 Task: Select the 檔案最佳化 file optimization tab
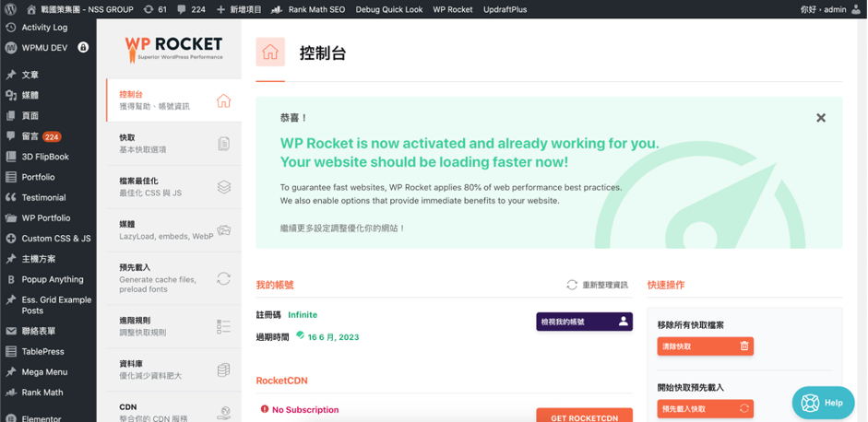click(x=173, y=187)
